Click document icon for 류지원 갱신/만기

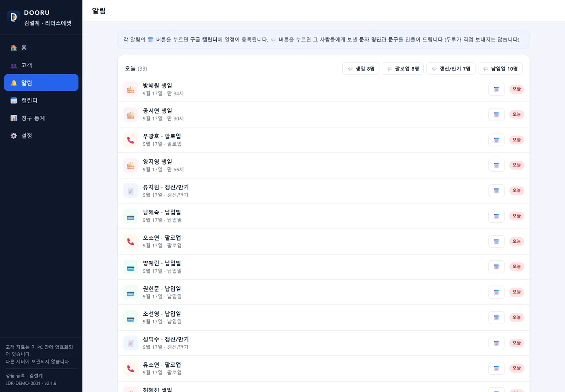(130, 191)
